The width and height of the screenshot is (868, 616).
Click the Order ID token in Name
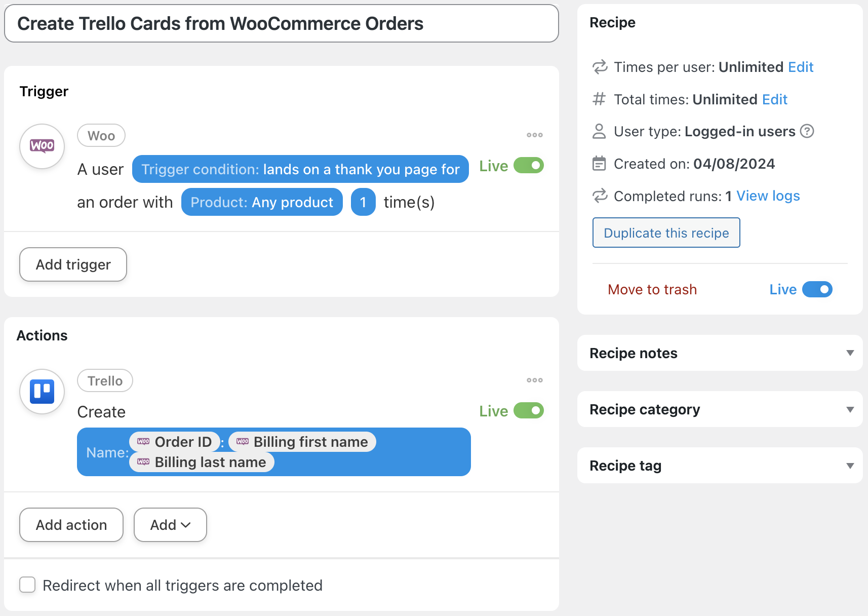[175, 442]
